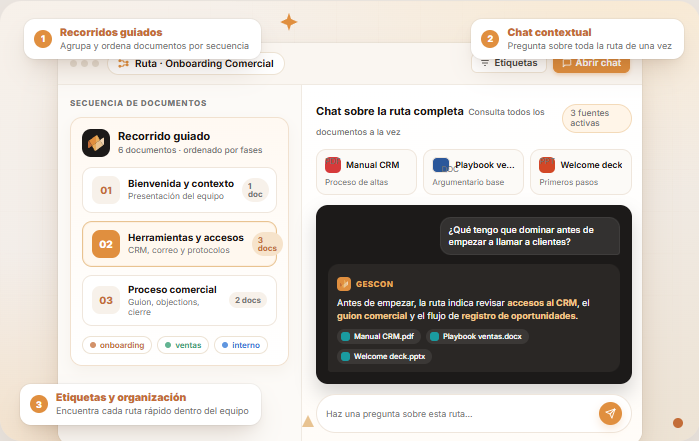The height and width of the screenshot is (441, 699).
Task: Click the Welcome deck source file icon
Action: pos(547,165)
